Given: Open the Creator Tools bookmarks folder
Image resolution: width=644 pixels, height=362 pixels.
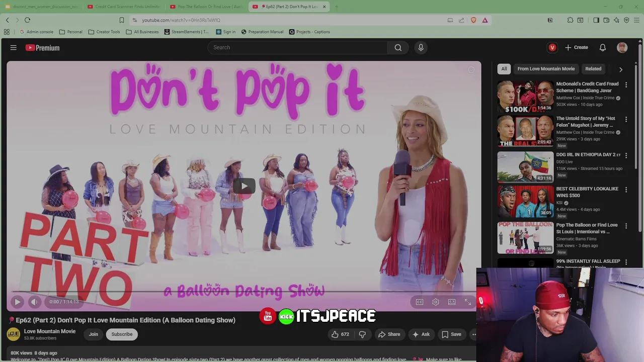Looking at the screenshot, I should click(104, 32).
